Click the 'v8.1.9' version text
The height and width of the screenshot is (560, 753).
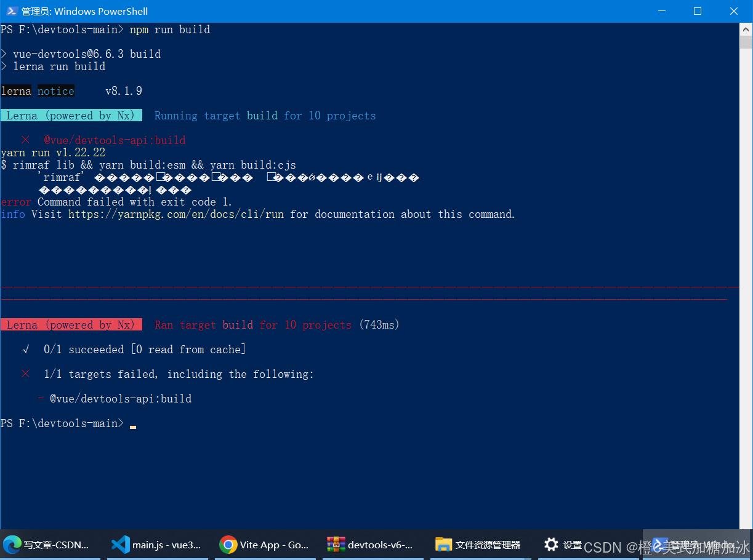pos(124,91)
